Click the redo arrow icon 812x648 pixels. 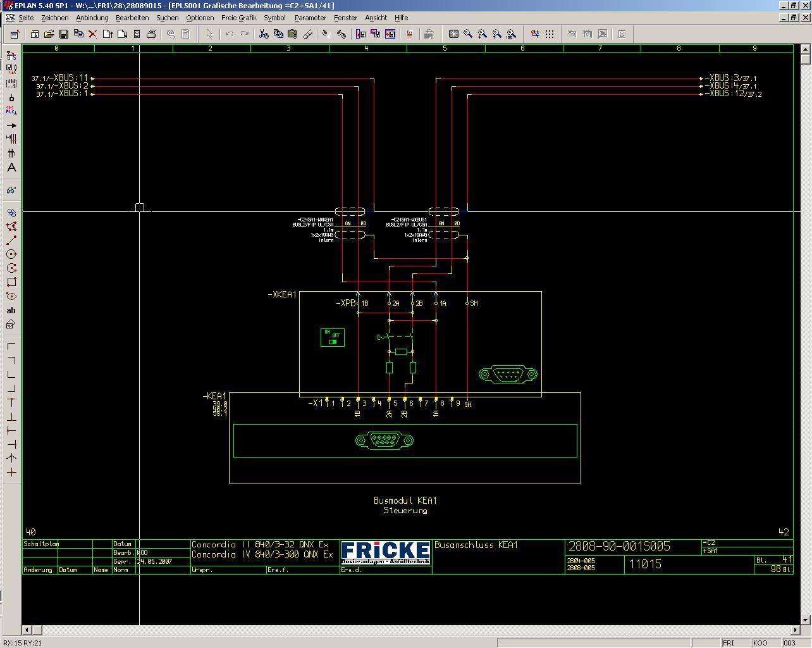tap(245, 34)
